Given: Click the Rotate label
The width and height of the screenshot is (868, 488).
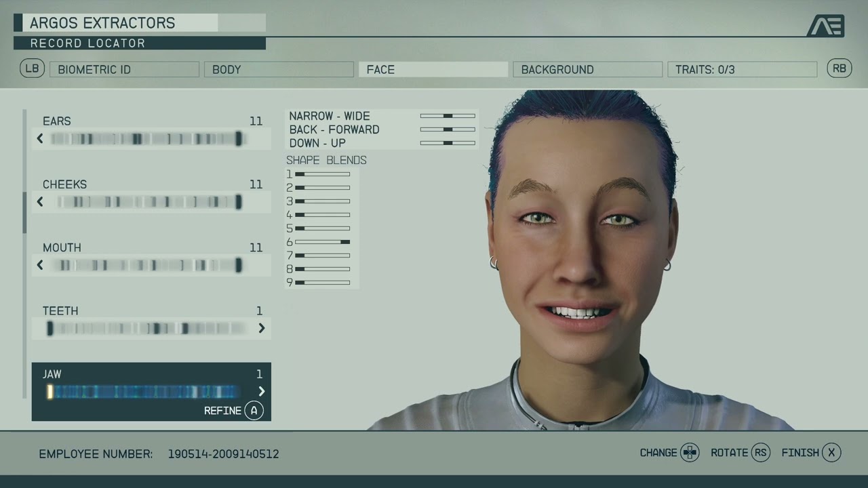Looking at the screenshot, I should (x=730, y=453).
